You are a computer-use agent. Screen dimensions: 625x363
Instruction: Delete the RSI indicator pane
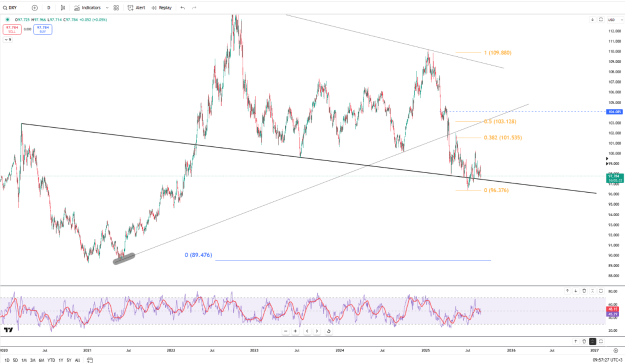584,291
